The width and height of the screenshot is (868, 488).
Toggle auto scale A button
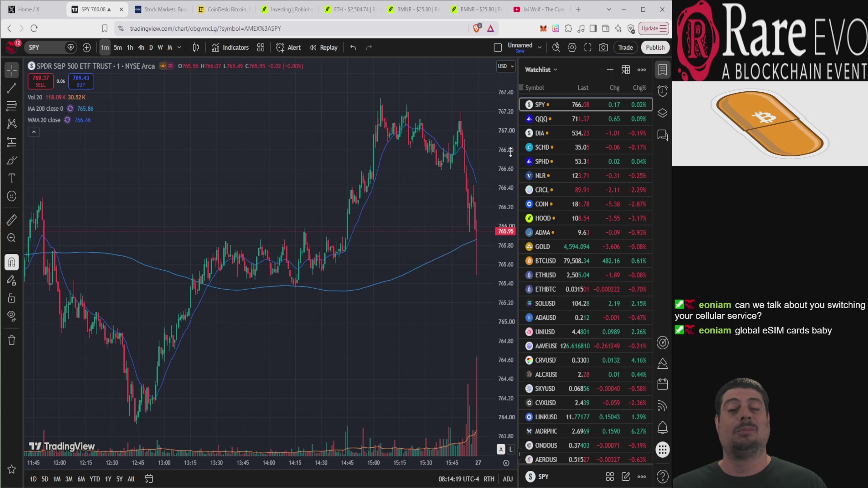[501, 449]
